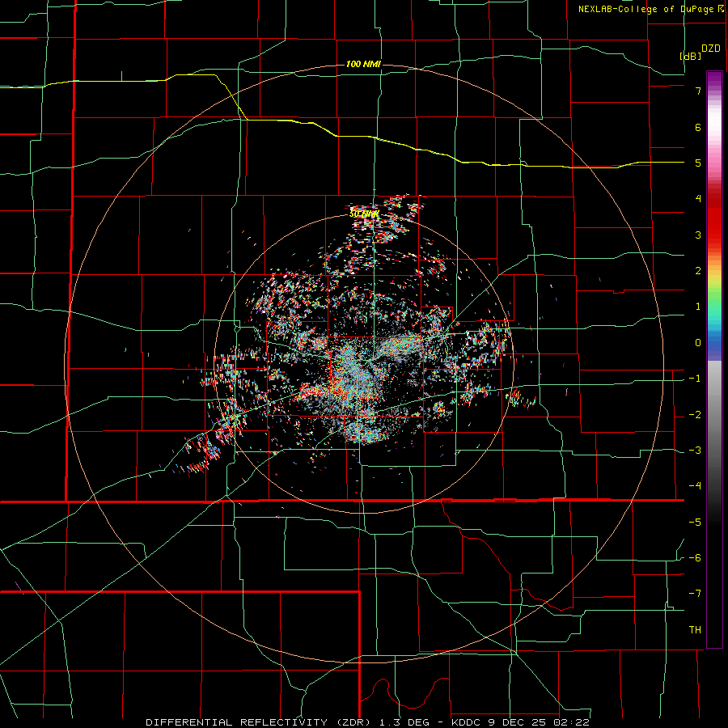
Task: Click the 100 NMI range ring label
Action: [x=363, y=64]
